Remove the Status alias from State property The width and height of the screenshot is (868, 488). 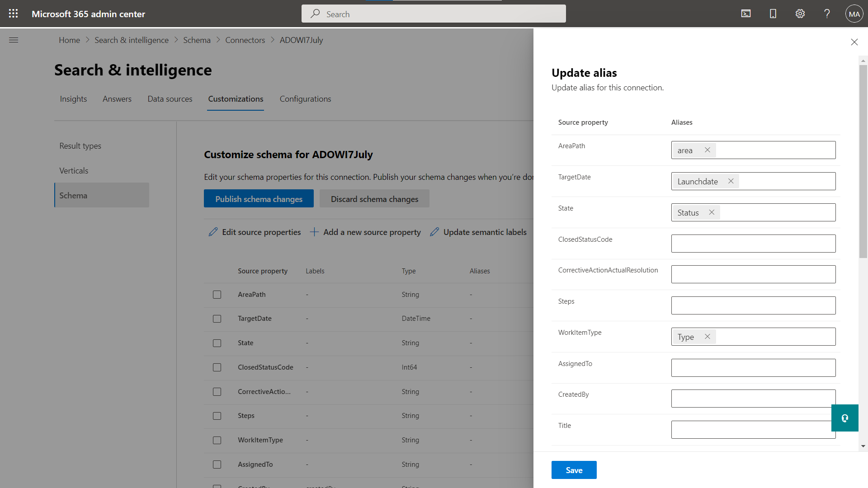pyautogui.click(x=711, y=212)
